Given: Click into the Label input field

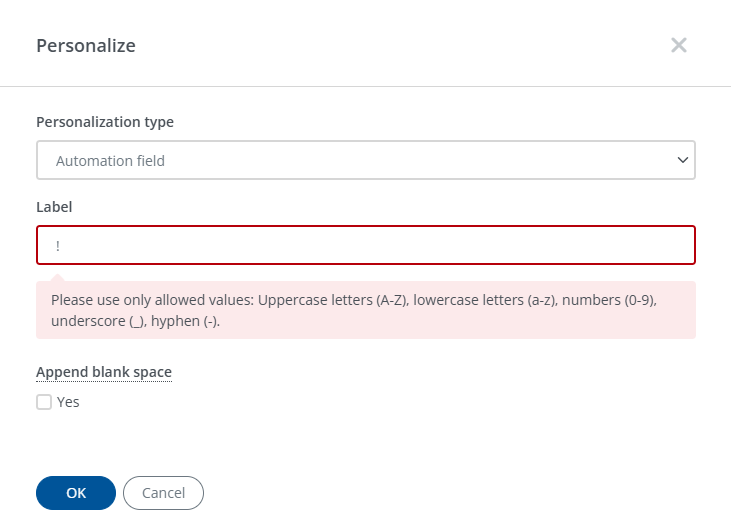Looking at the screenshot, I should (366, 245).
